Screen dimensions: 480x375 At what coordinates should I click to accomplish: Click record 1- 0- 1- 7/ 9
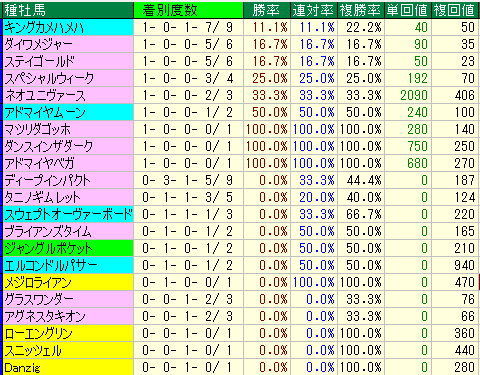(x=187, y=27)
